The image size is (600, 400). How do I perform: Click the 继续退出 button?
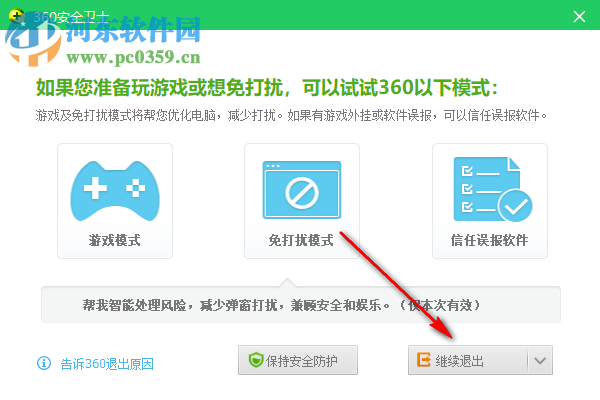(x=468, y=360)
